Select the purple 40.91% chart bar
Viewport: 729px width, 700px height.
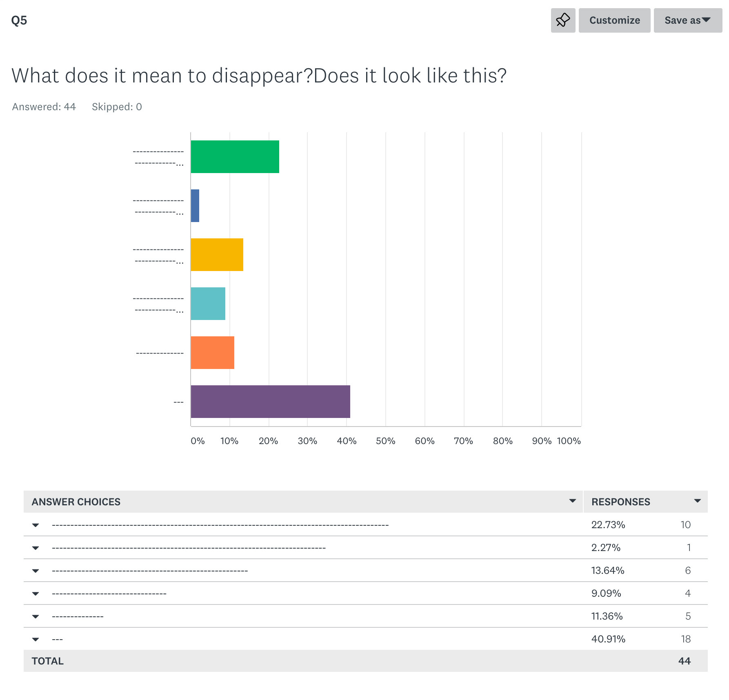[x=271, y=402]
